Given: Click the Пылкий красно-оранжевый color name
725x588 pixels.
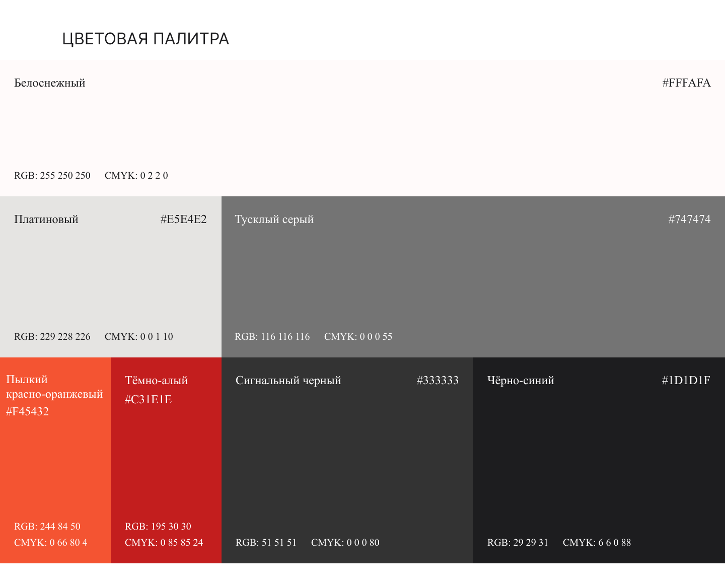Looking at the screenshot, I should (54, 387).
